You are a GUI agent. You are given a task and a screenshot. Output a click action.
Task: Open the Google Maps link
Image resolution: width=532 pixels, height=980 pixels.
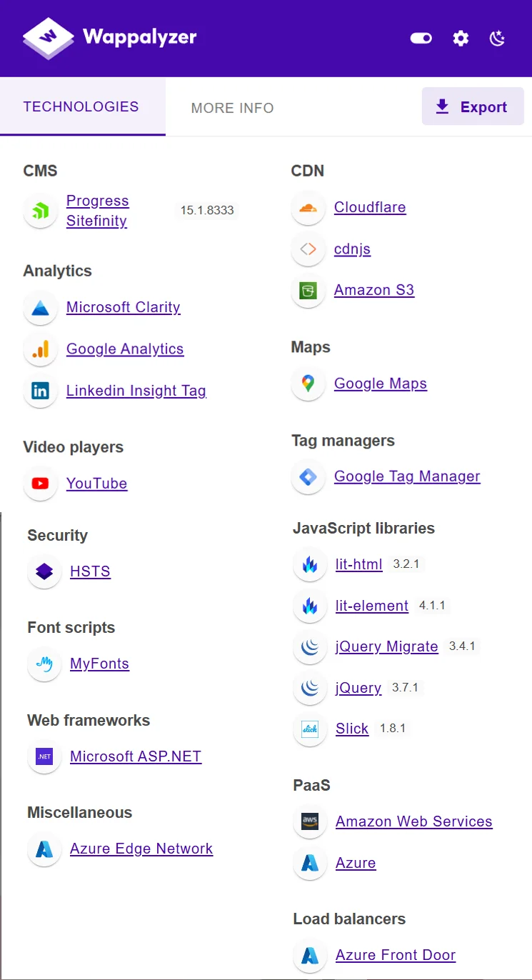381,384
